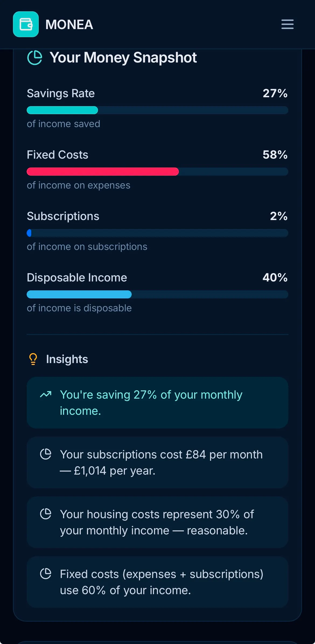Click the pie icon in subscriptions cost insight
315x644 pixels.
tap(46, 454)
